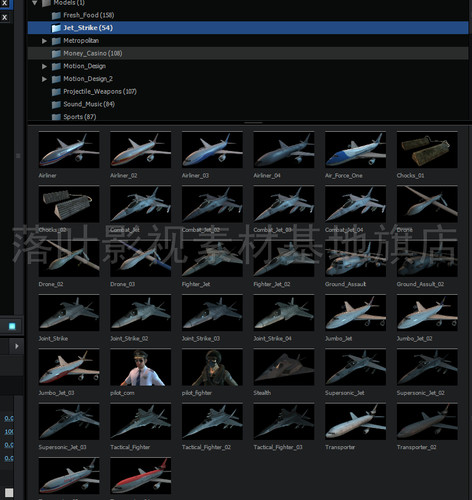
Task: Select the Jet_Strike (54) folder
Action: [248, 28]
